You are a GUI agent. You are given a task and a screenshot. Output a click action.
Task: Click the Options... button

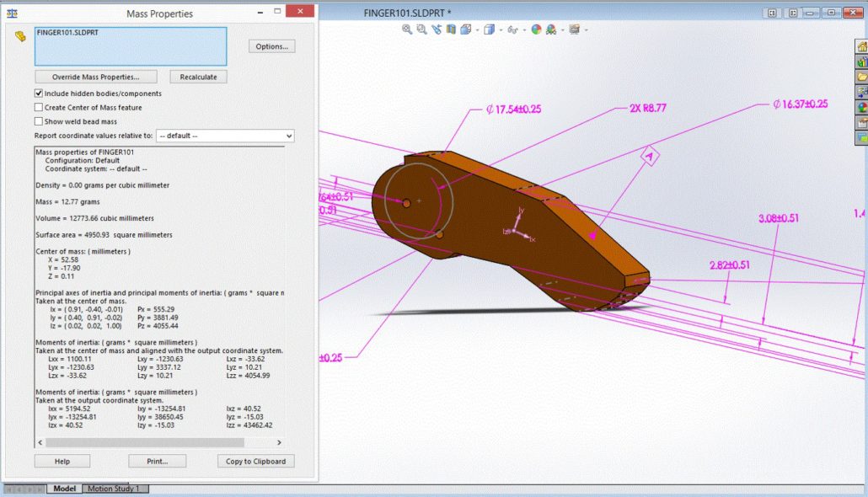(x=272, y=46)
